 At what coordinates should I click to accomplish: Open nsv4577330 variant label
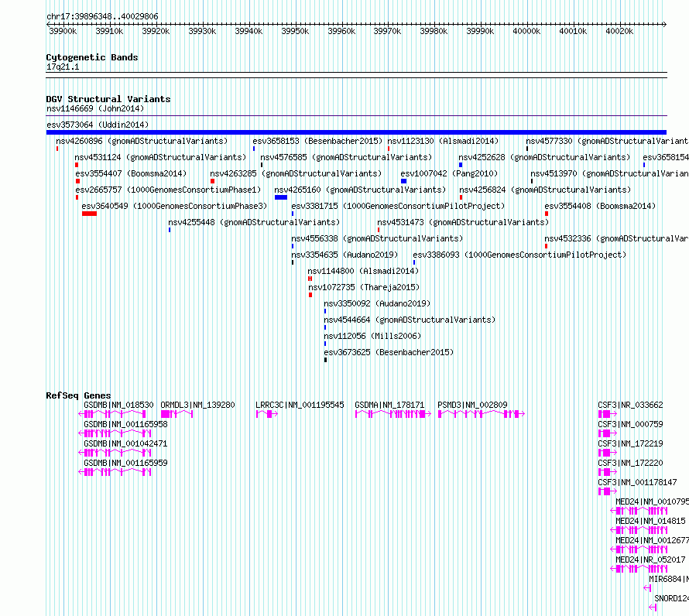pos(607,141)
